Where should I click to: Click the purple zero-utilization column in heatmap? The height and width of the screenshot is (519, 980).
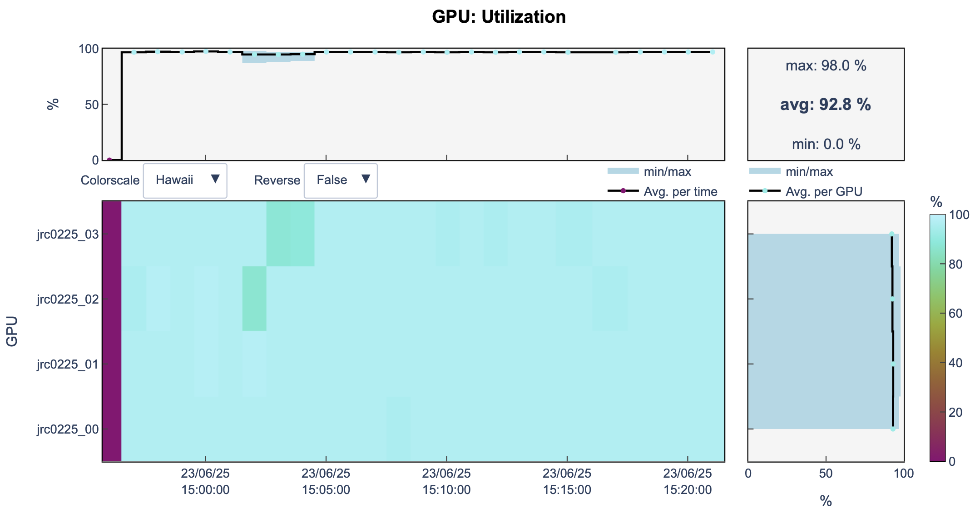[x=112, y=331]
